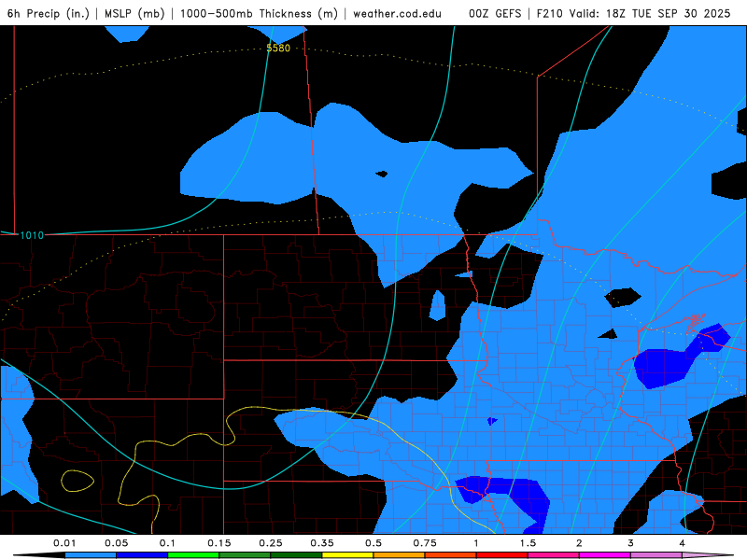Click the "00Z GEFS" model run label
This screenshot has width=747, height=560.
click(x=495, y=13)
